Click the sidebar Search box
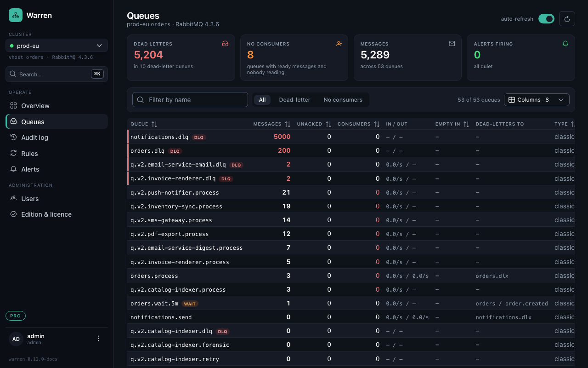This screenshot has height=368, width=588. (57, 74)
